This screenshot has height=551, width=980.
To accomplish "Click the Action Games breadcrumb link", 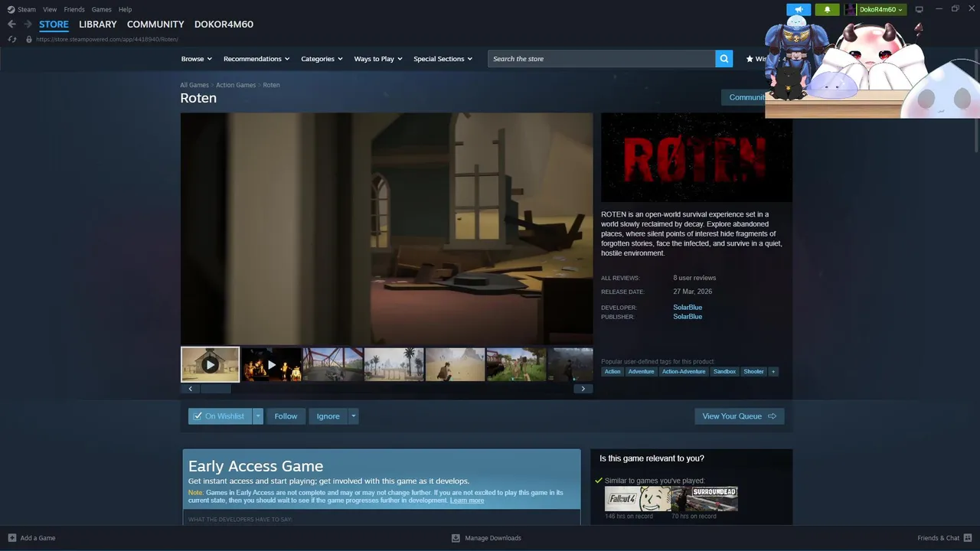I will pyautogui.click(x=236, y=85).
